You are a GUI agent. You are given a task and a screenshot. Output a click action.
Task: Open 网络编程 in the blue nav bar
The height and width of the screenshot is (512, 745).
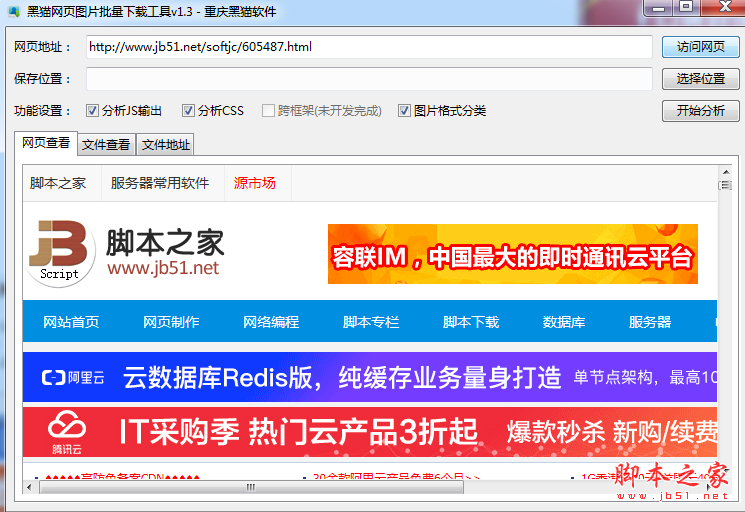271,322
